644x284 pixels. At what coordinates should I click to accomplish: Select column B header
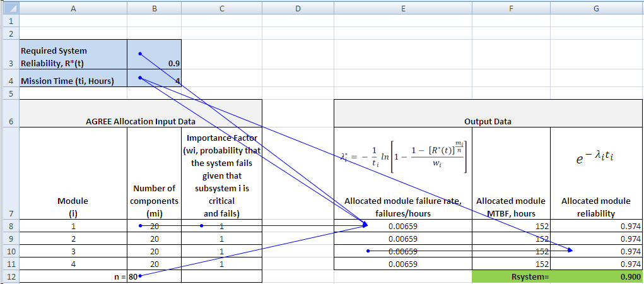point(154,8)
